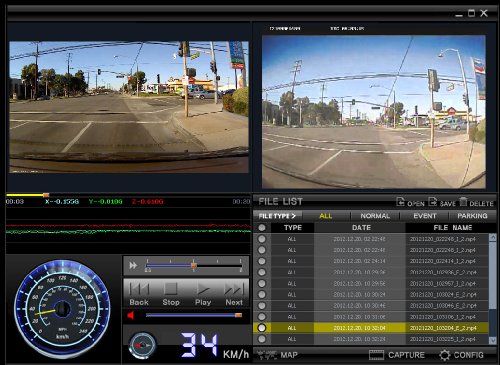This screenshot has width=500, height=365.
Task: Open the MAP view
Action: (x=277, y=355)
